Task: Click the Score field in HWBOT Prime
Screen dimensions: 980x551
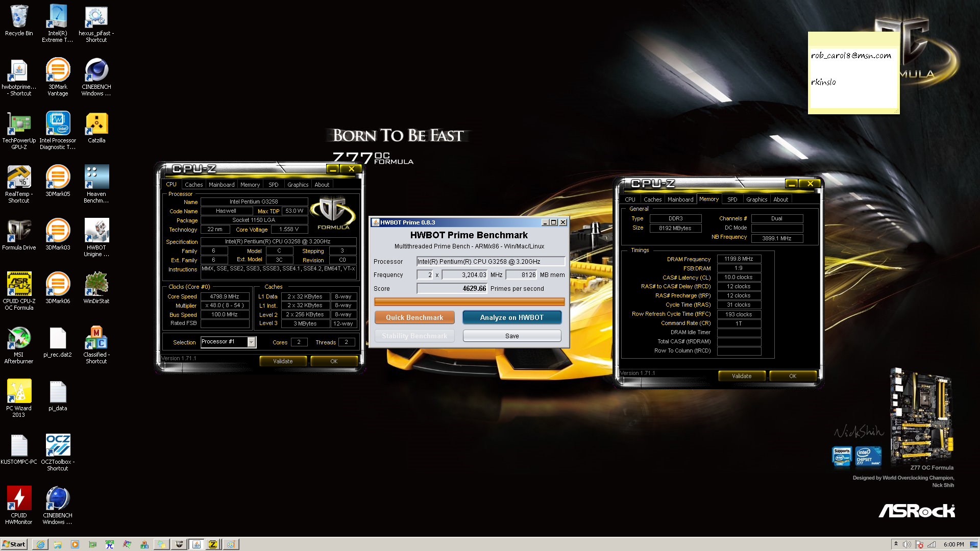Action: pyautogui.click(x=452, y=288)
